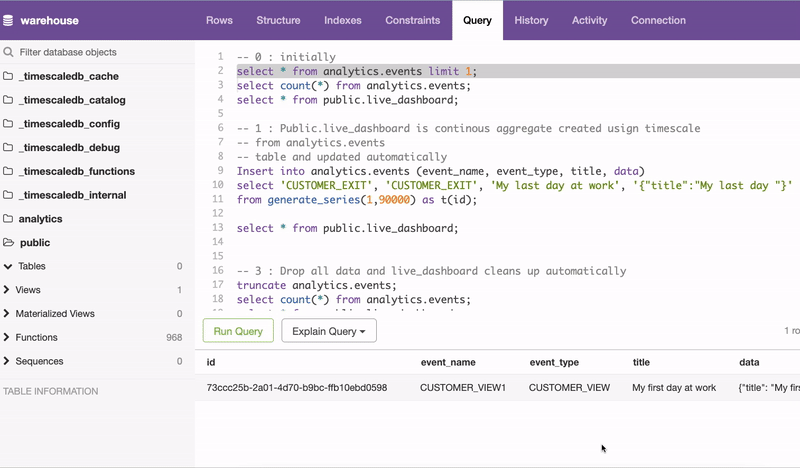
Task: Click the warehouse database name
Action: (49, 20)
